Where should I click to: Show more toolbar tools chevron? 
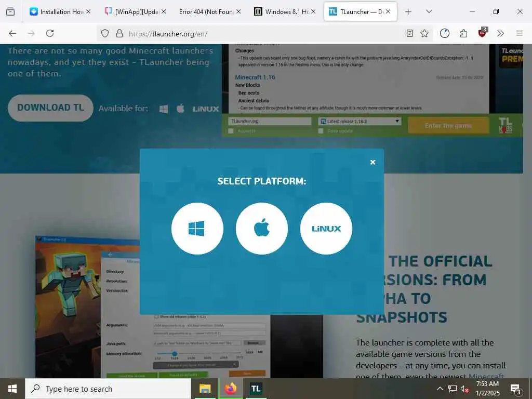[500, 33]
